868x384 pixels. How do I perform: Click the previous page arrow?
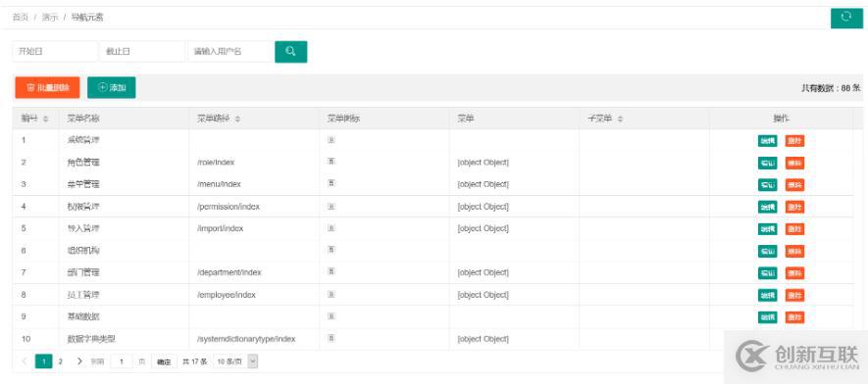pos(25,361)
